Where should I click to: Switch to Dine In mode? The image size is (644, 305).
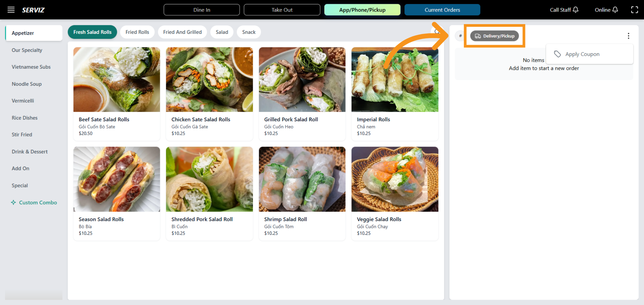pyautogui.click(x=202, y=10)
